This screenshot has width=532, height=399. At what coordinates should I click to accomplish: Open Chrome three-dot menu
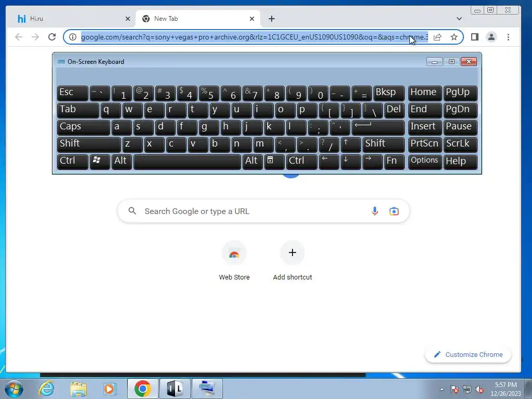pos(508,37)
